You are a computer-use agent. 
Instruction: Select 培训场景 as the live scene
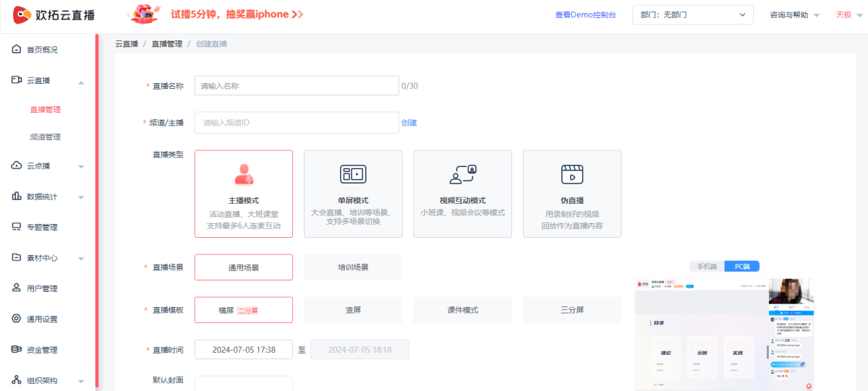(x=353, y=267)
